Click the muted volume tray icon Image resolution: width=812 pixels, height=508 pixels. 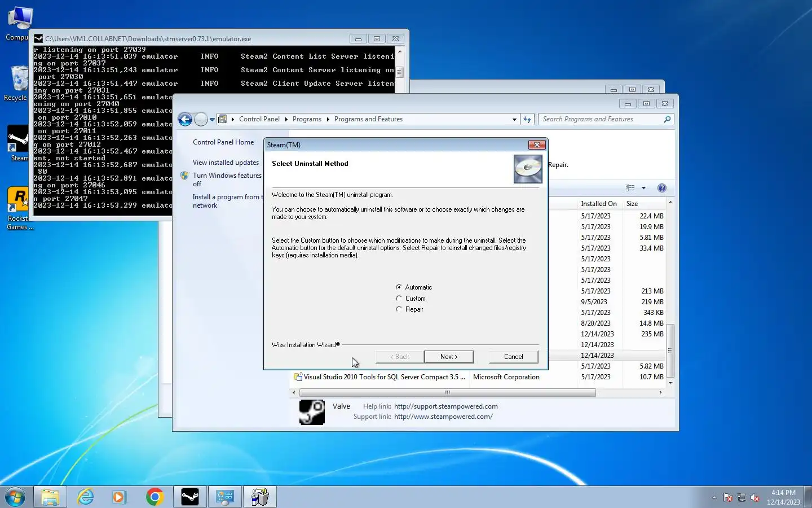pyautogui.click(x=755, y=498)
